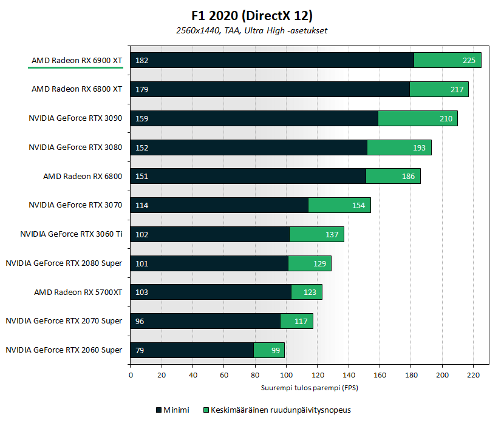Image resolution: width=504 pixels, height=423 pixels.
Task: Select the NVIDIA GeForce RTX 3090 label
Action: (75, 118)
